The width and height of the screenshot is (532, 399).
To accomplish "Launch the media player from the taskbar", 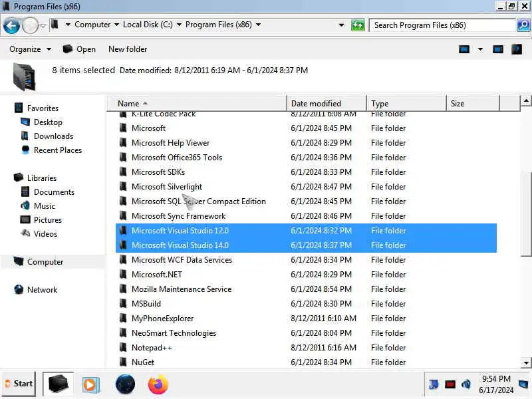I will (90, 385).
